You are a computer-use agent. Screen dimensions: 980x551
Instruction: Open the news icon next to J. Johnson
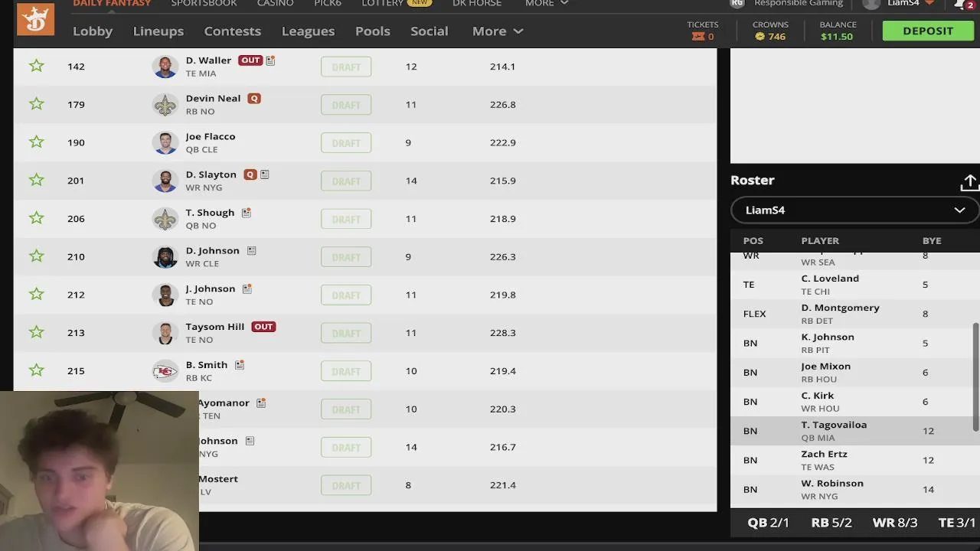(247, 289)
